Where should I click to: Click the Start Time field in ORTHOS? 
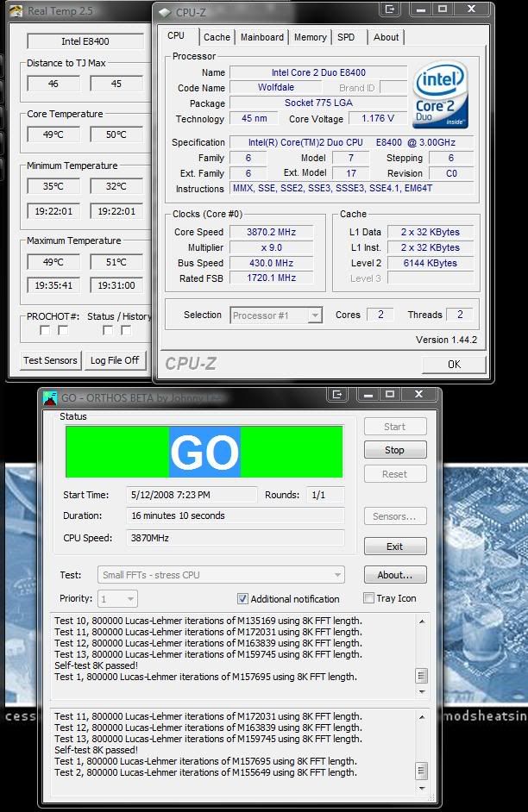click(192, 495)
